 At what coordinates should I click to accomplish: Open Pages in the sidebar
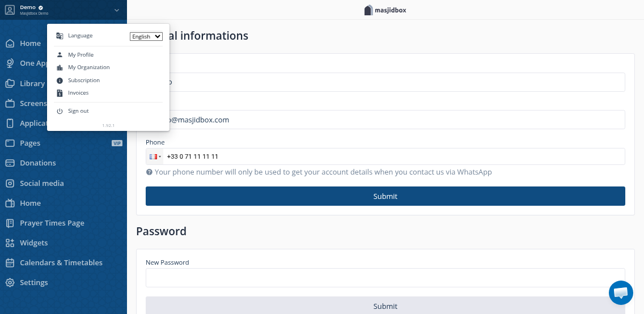pyautogui.click(x=30, y=143)
